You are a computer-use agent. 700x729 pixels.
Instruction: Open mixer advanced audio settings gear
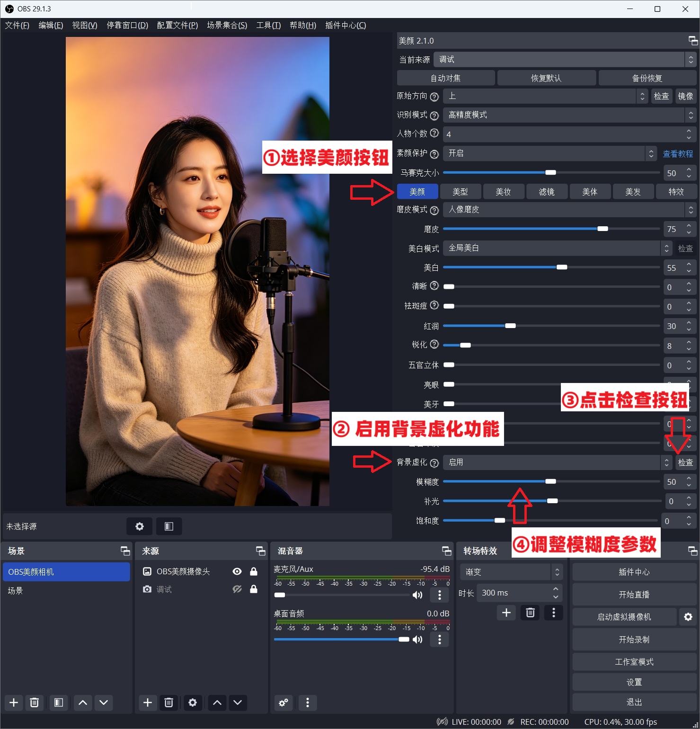click(x=284, y=702)
